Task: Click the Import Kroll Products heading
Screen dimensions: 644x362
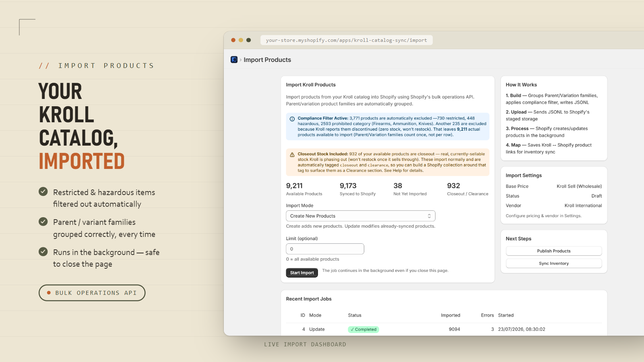Action: point(311,85)
